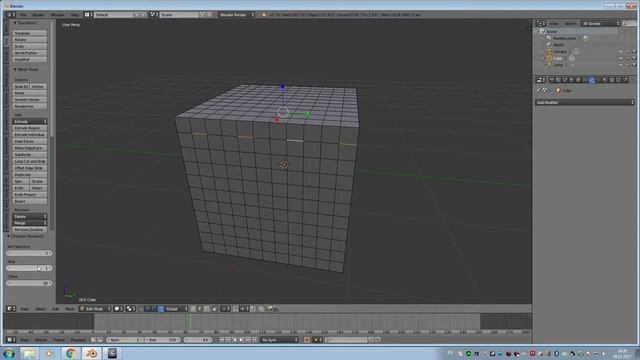Open the Scene properties tab icon
The height and width of the screenshot is (360, 640).
(564, 80)
